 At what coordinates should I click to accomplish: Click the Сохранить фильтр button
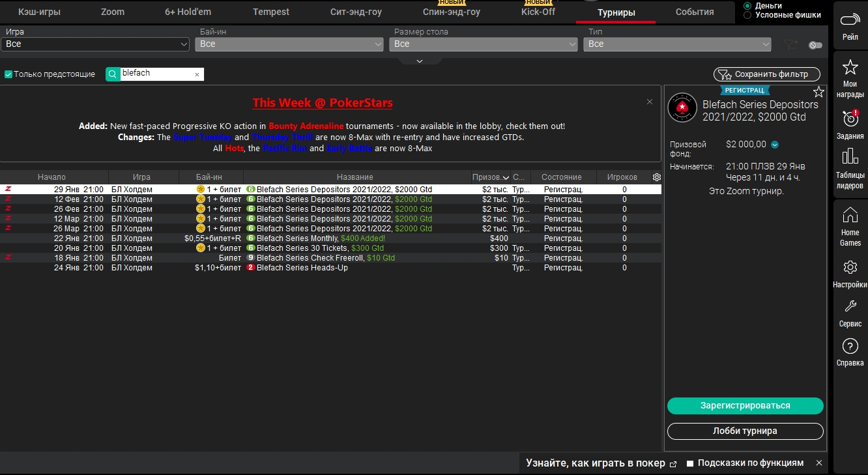coord(767,74)
